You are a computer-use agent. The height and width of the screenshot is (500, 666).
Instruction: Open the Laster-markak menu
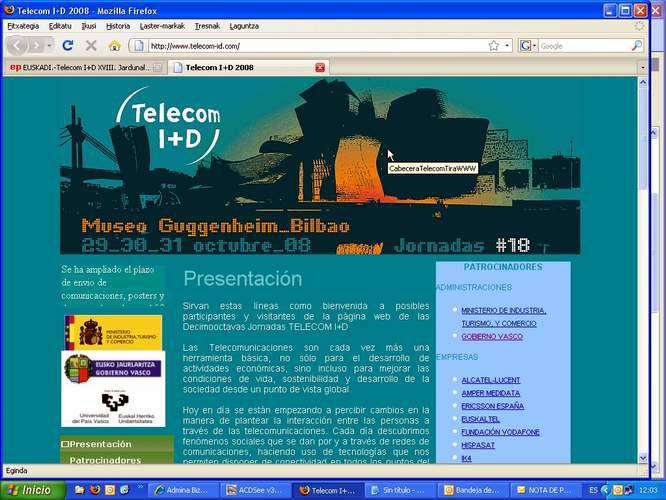pyautogui.click(x=162, y=26)
